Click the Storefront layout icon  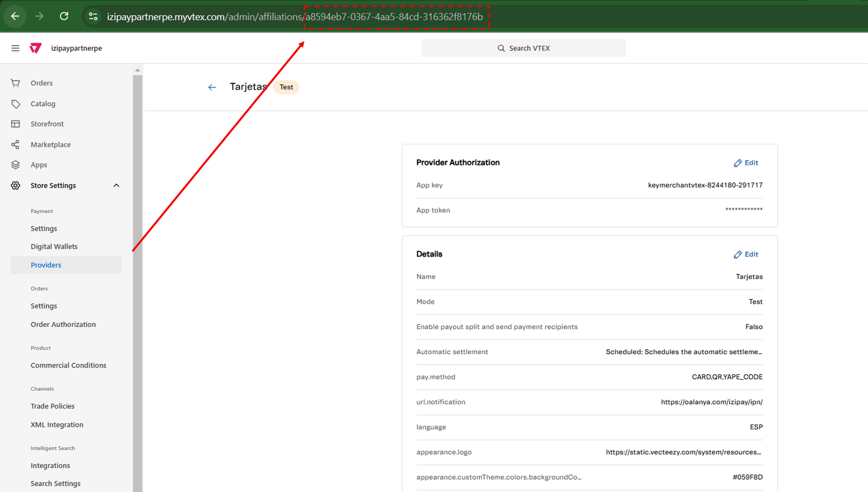tap(15, 124)
